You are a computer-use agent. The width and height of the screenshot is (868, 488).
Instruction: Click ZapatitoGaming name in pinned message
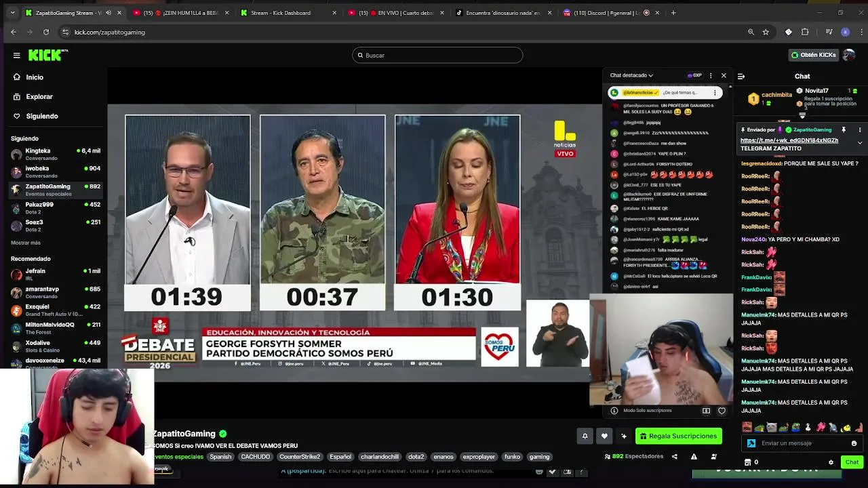[812, 129]
